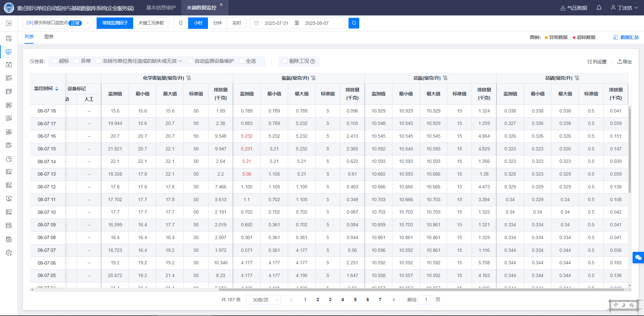
Task: Open the 数据汇总 link
Action: (626, 37)
